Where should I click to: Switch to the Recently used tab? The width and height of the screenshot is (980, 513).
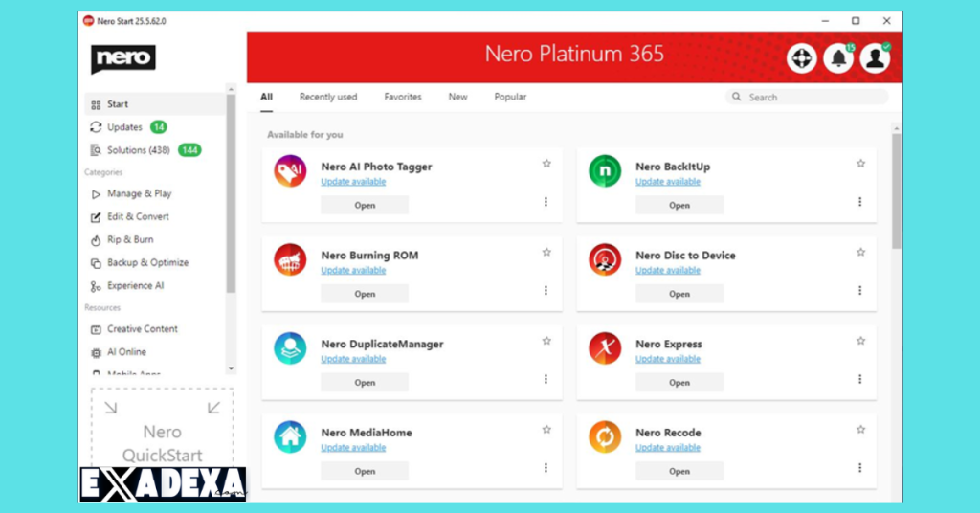(x=328, y=97)
